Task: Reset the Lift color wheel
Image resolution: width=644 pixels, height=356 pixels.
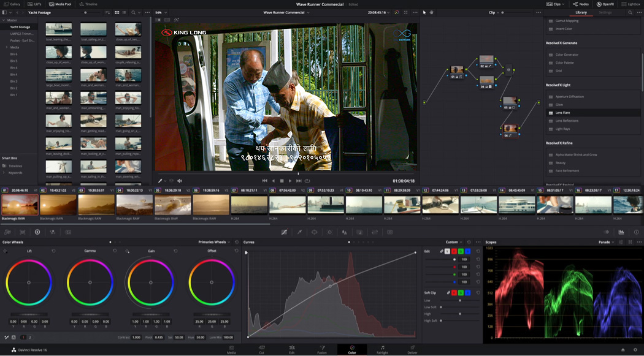Action: [x=53, y=251]
